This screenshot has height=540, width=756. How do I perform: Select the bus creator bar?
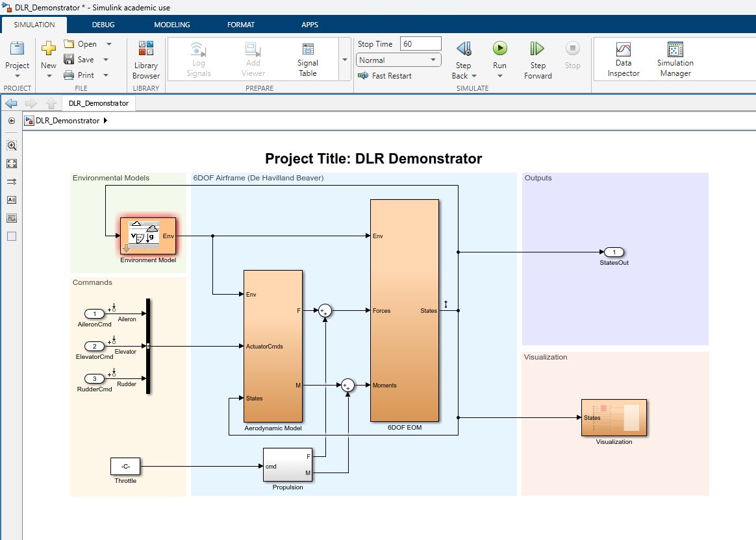click(x=148, y=346)
